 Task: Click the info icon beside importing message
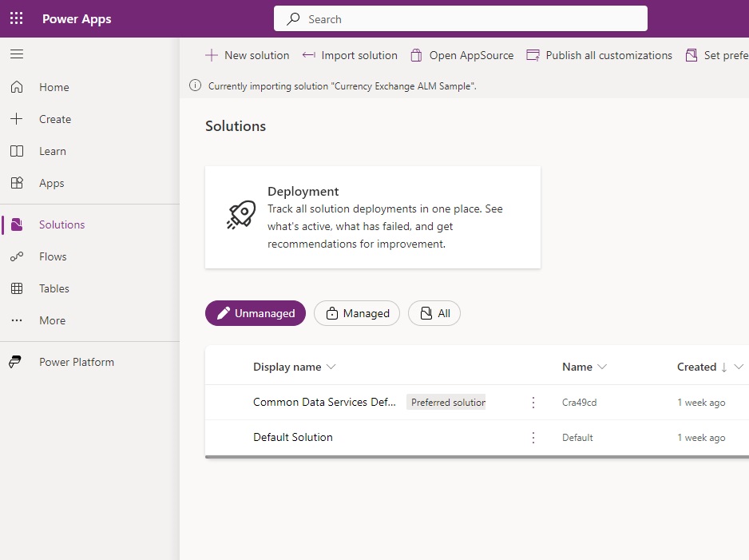[195, 85]
